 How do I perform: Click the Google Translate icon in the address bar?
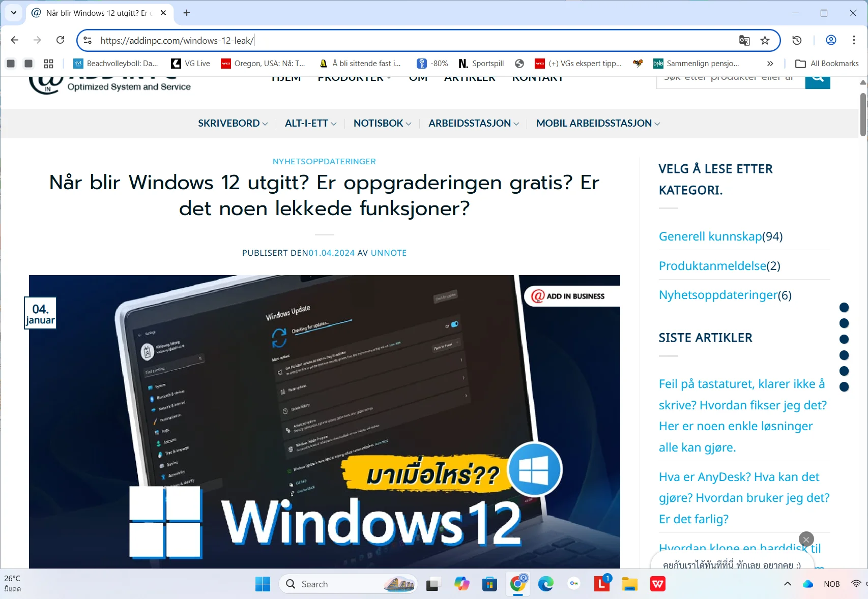pyautogui.click(x=744, y=40)
